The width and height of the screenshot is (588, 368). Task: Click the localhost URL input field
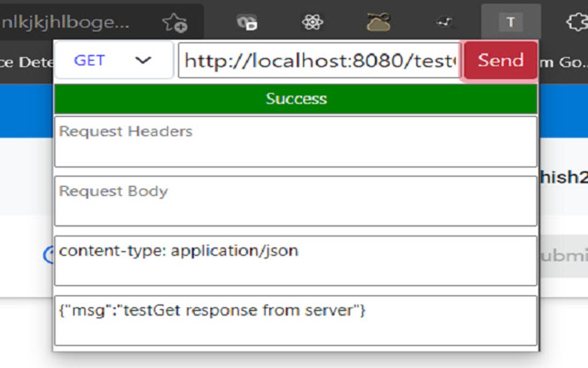[321, 60]
